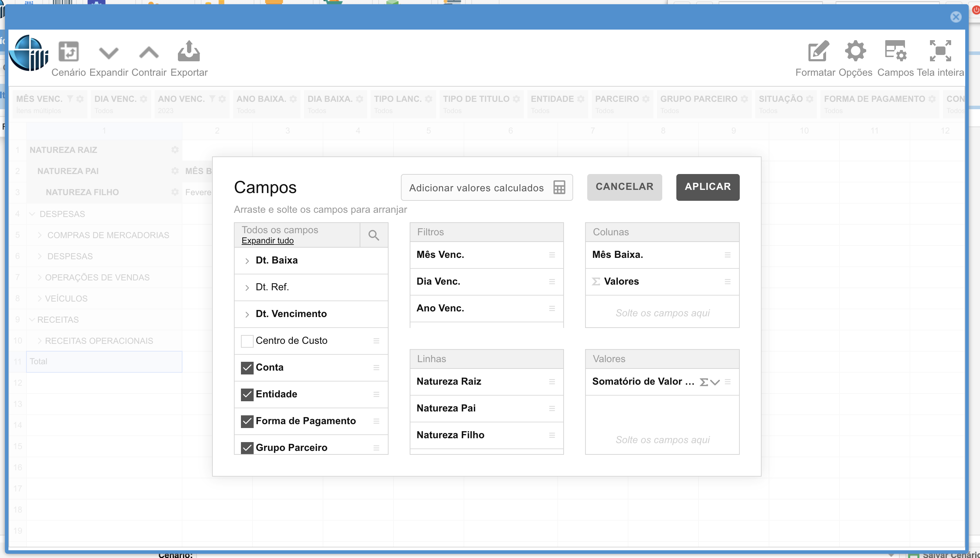Uncheck the Forma de Pagamento checkbox

247,421
